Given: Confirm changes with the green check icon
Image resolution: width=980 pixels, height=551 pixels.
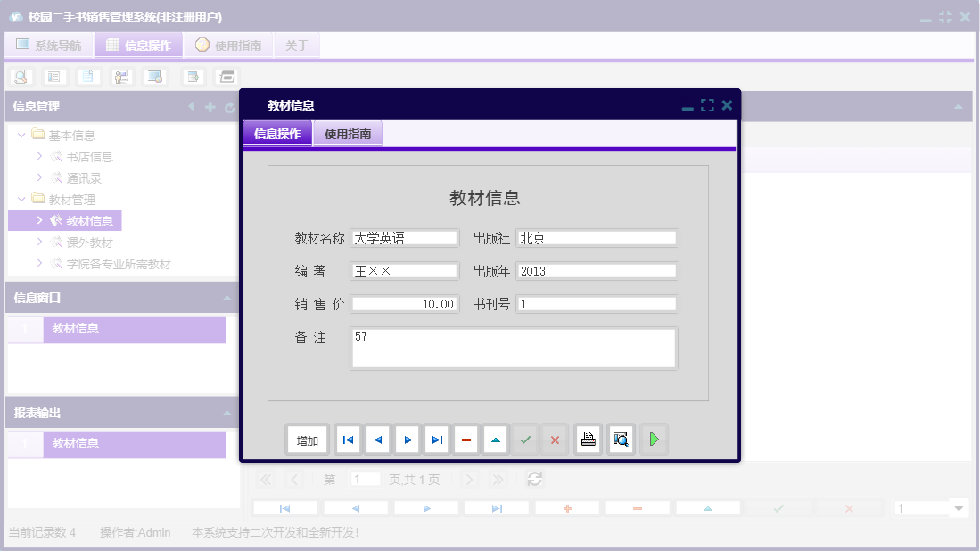Looking at the screenshot, I should 525,439.
